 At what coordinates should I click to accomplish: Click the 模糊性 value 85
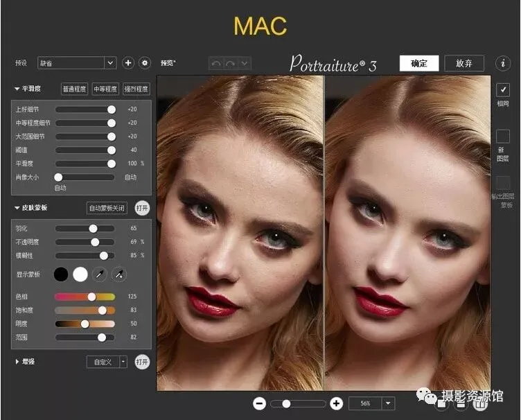click(x=134, y=255)
